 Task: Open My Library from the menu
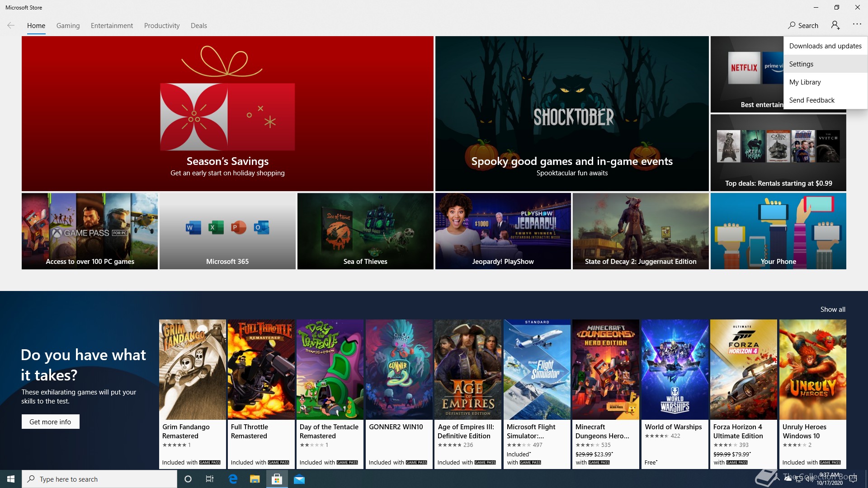(x=826, y=82)
